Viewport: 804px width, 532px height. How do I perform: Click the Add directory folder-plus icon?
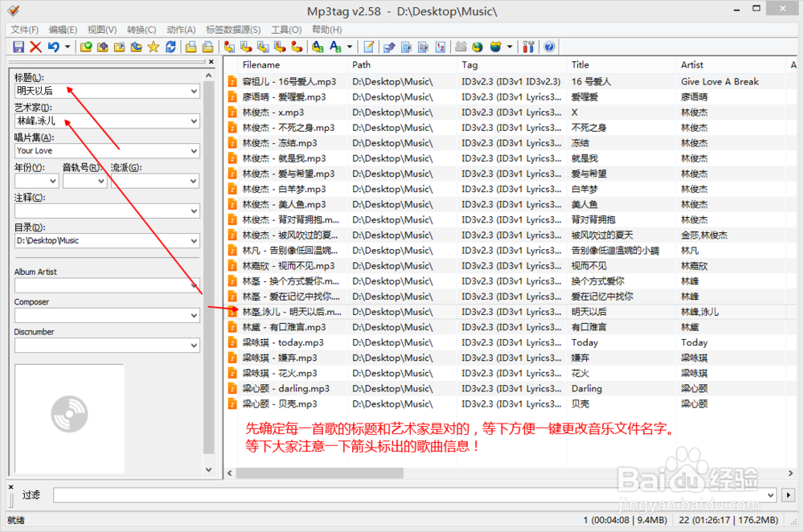pos(103,47)
